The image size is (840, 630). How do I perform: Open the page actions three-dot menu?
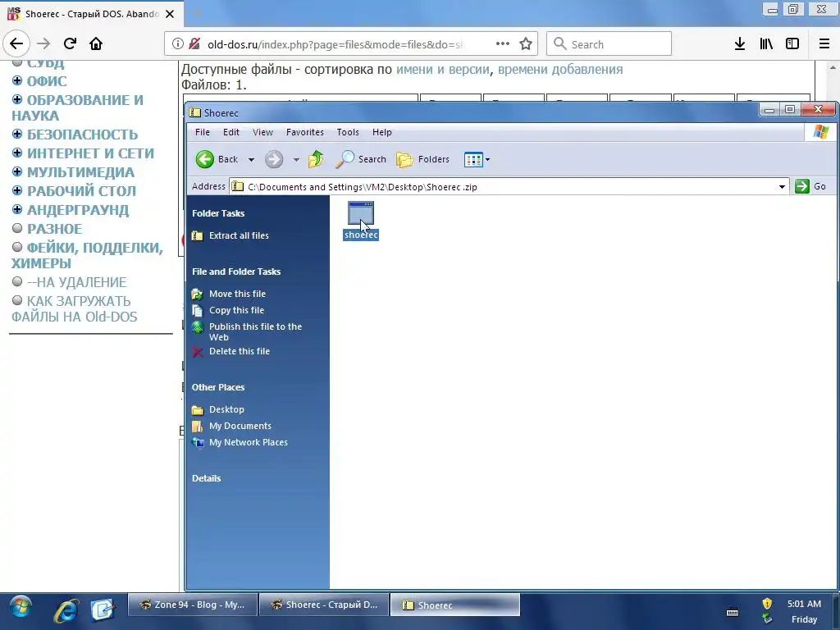pos(503,44)
